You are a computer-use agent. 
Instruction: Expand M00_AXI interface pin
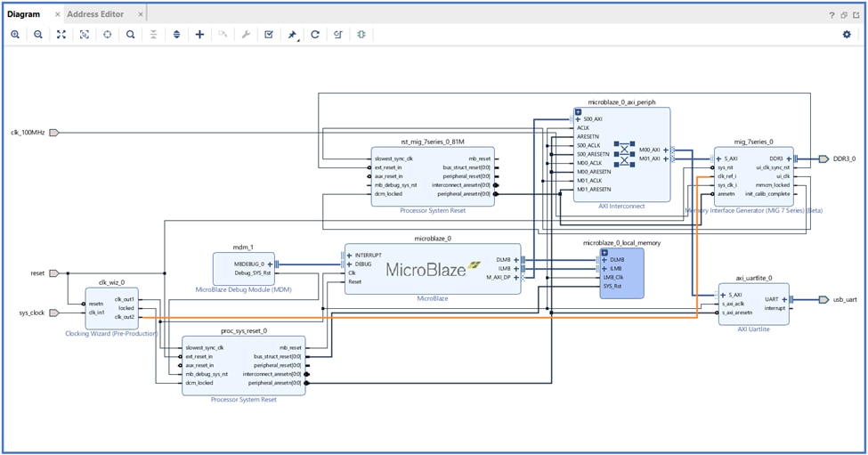665,150
